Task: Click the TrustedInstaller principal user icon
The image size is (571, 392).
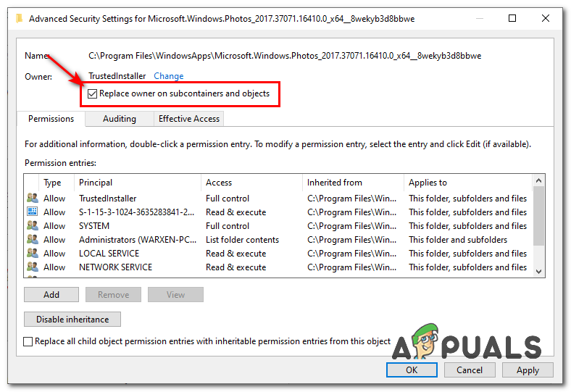Action: (x=32, y=199)
